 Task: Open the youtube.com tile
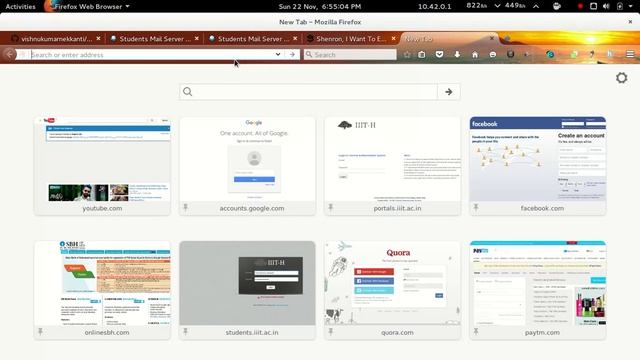coord(102,166)
